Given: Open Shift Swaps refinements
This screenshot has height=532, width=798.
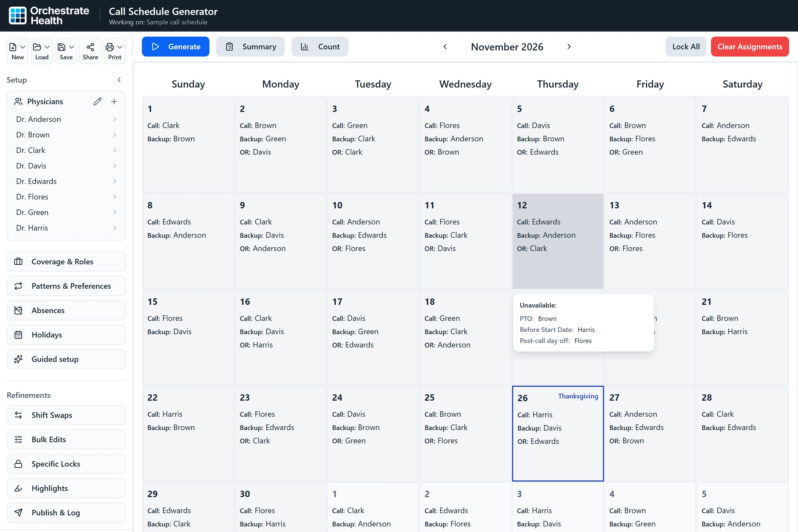Looking at the screenshot, I should tap(66, 415).
